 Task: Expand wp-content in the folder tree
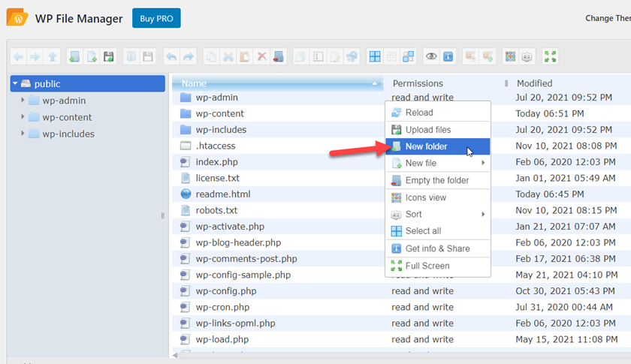pyautogui.click(x=23, y=116)
